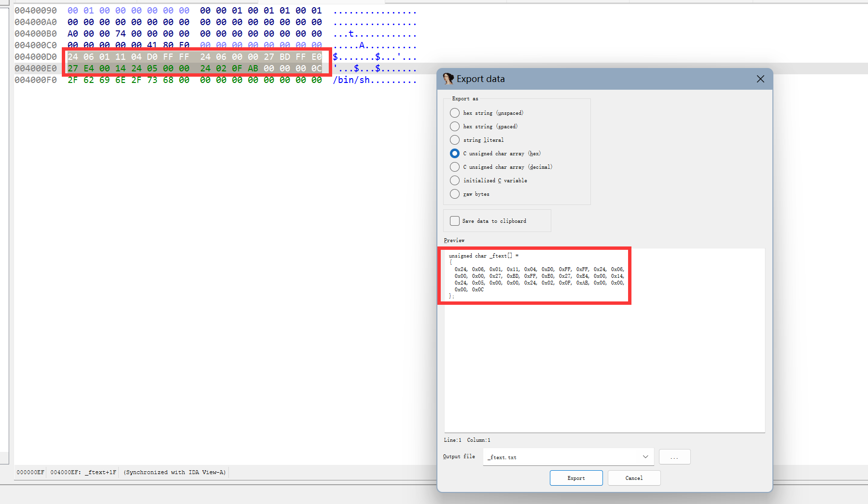
Task: Browse for output file with ... button
Action: (x=674, y=457)
